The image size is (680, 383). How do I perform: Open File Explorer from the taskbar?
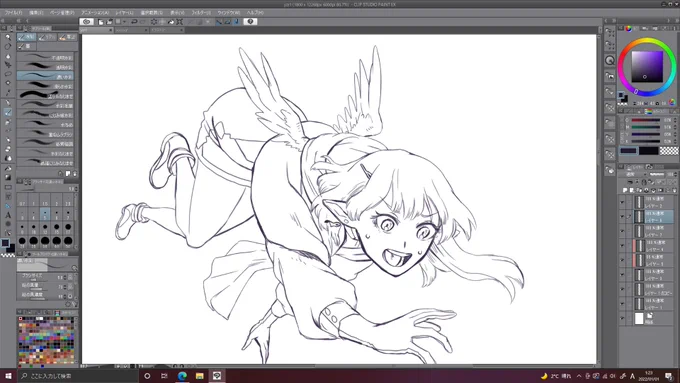pos(199,376)
